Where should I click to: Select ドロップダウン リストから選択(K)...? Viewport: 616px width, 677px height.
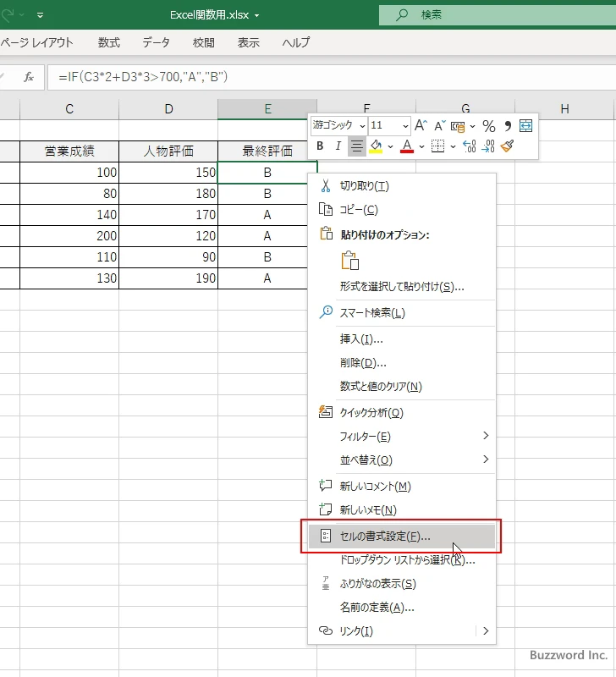click(x=402, y=560)
